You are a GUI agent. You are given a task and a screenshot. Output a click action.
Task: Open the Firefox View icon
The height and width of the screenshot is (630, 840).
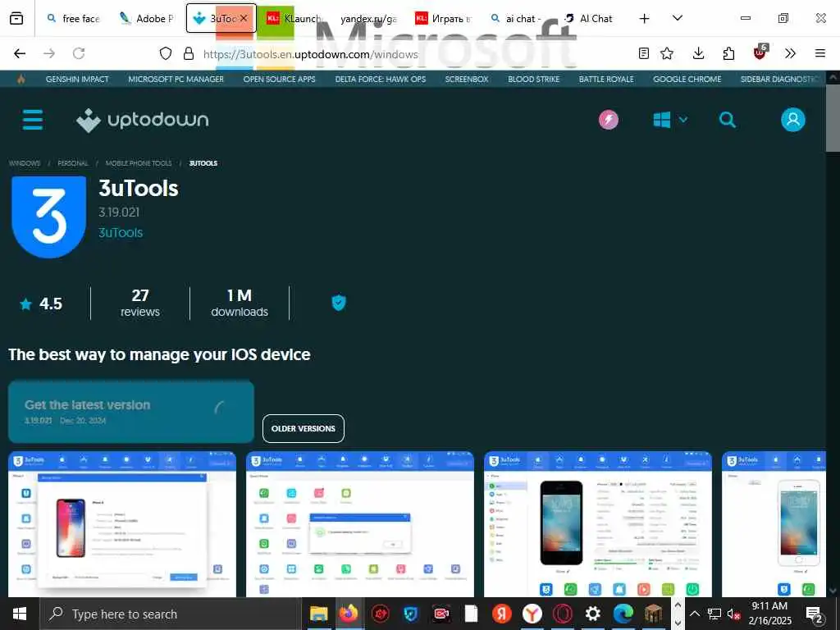16,18
